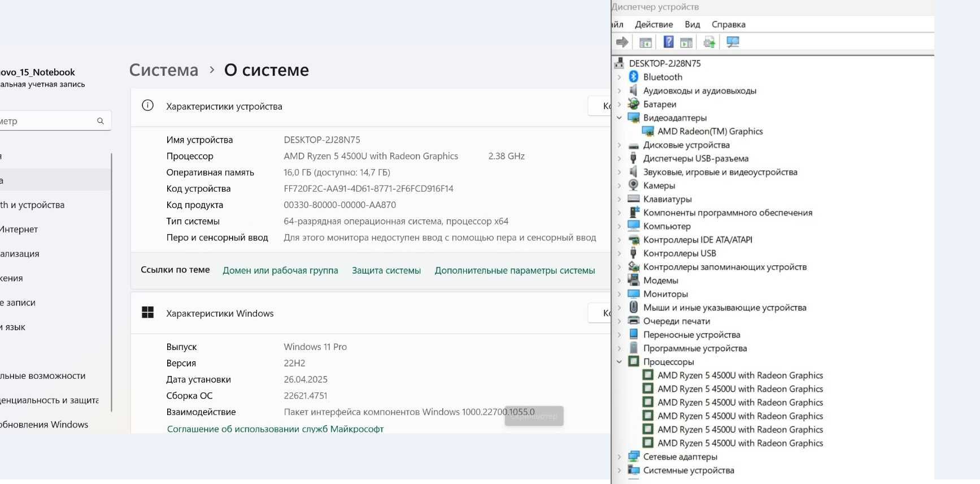Image resolution: width=980 pixels, height=484 pixels.
Task: Expand the Камеры category arrow
Action: 619,185
